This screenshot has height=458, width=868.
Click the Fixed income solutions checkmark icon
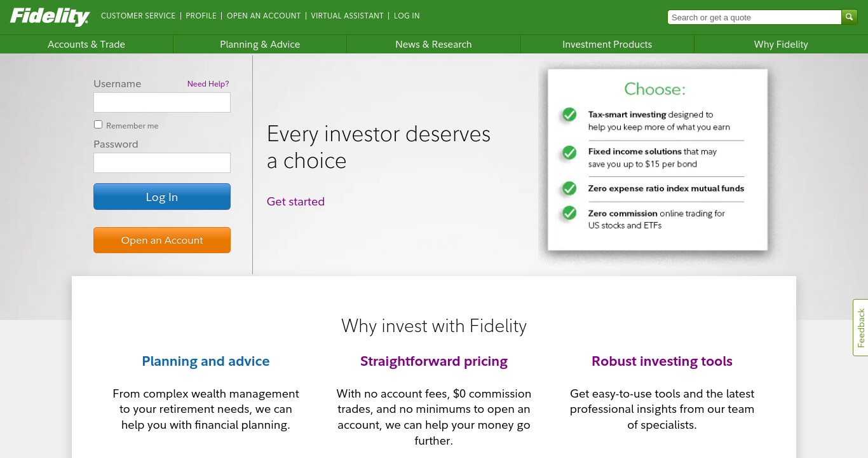(569, 153)
